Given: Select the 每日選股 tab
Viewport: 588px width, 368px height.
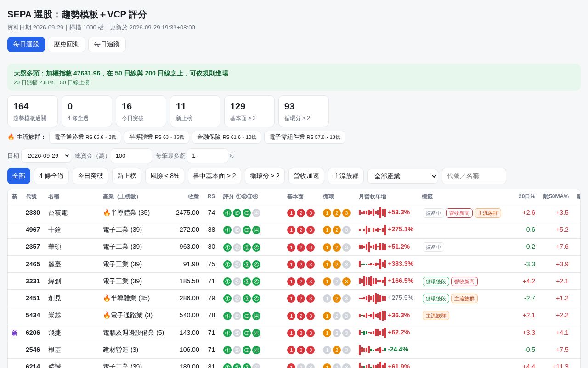Looking at the screenshot, I should [26, 44].
